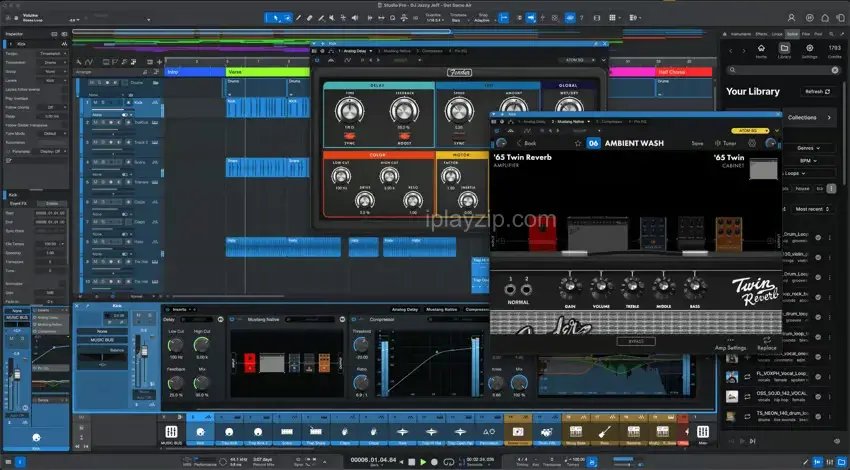Screen dimensions: 850x470
Task: Switch to Effects browser tab
Action: [762, 34]
